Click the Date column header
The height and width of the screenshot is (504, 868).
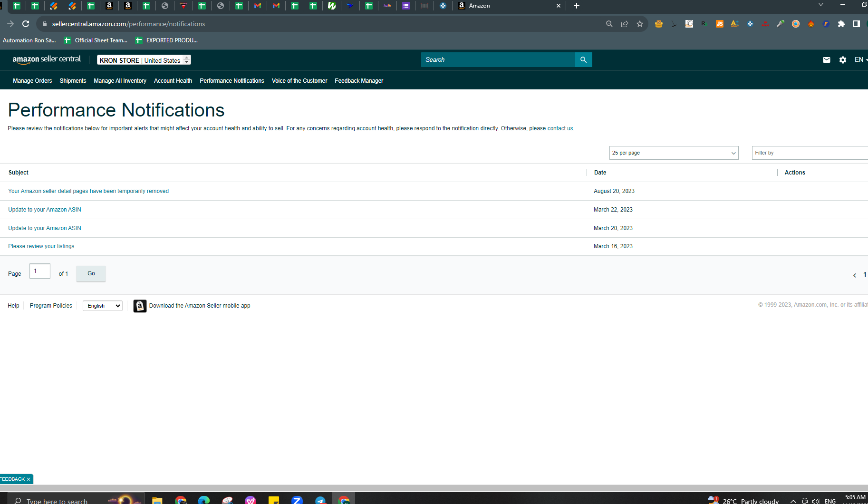[600, 173]
